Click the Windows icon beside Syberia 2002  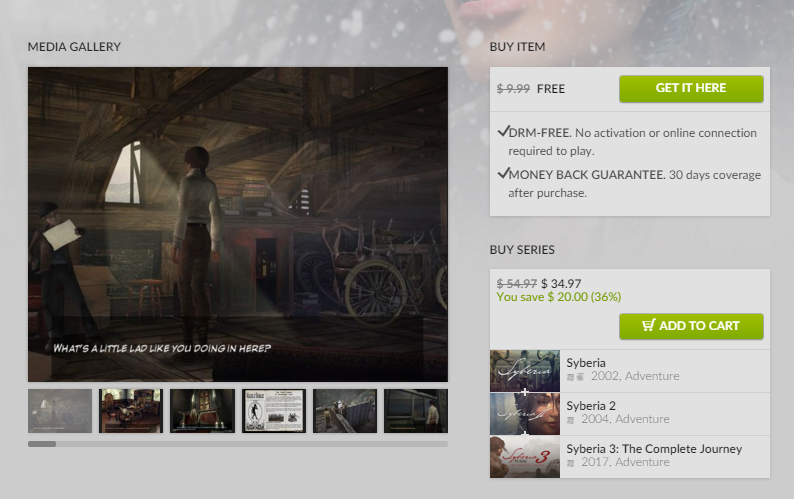[571, 377]
